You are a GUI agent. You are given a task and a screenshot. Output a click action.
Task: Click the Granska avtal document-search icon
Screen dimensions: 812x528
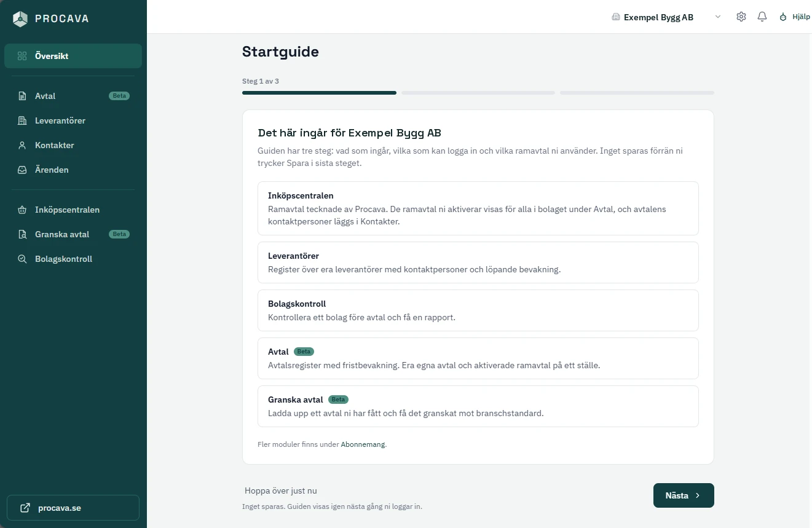coord(22,234)
